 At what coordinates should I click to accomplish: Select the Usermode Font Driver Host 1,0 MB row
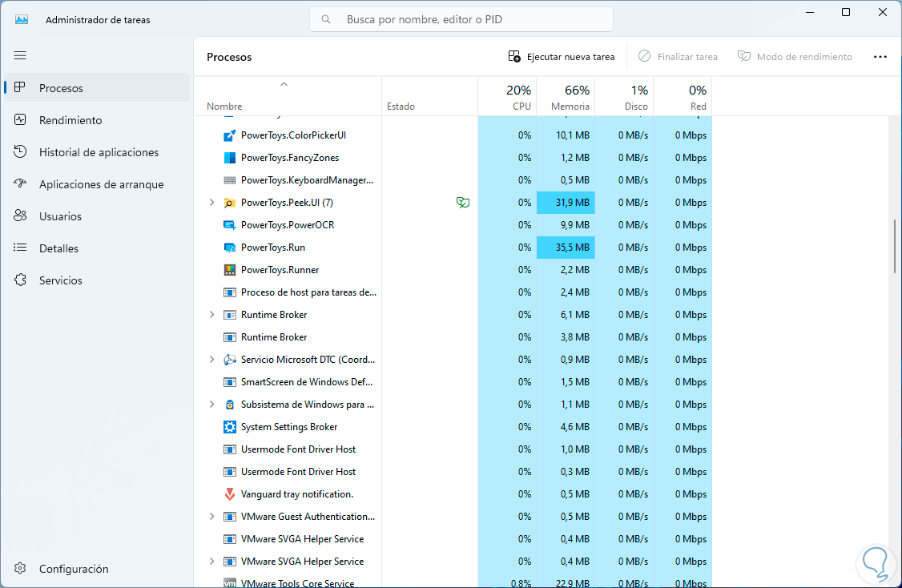[453, 449]
